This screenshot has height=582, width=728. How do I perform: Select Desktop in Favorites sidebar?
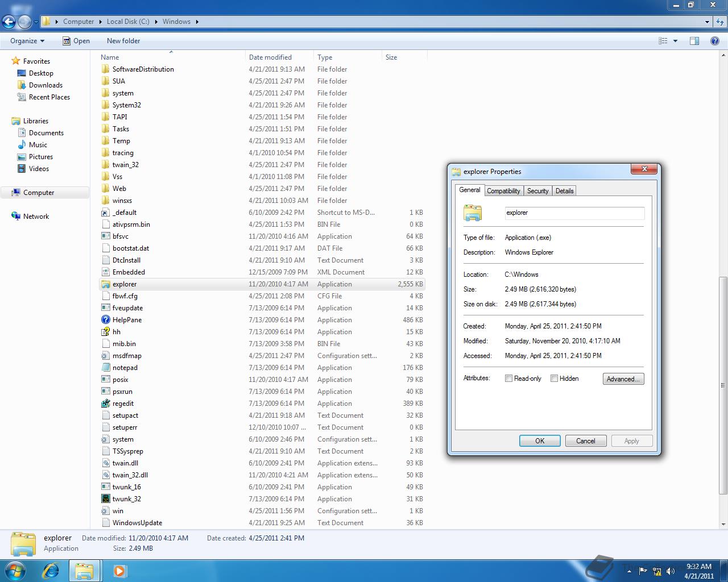point(41,73)
